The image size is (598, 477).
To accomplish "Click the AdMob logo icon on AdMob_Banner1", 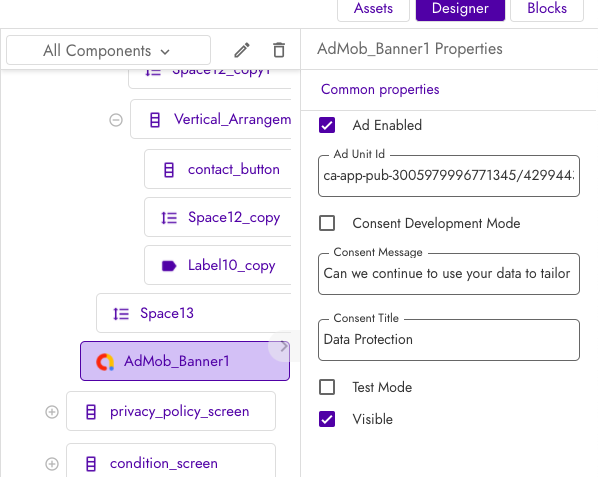I will point(105,361).
